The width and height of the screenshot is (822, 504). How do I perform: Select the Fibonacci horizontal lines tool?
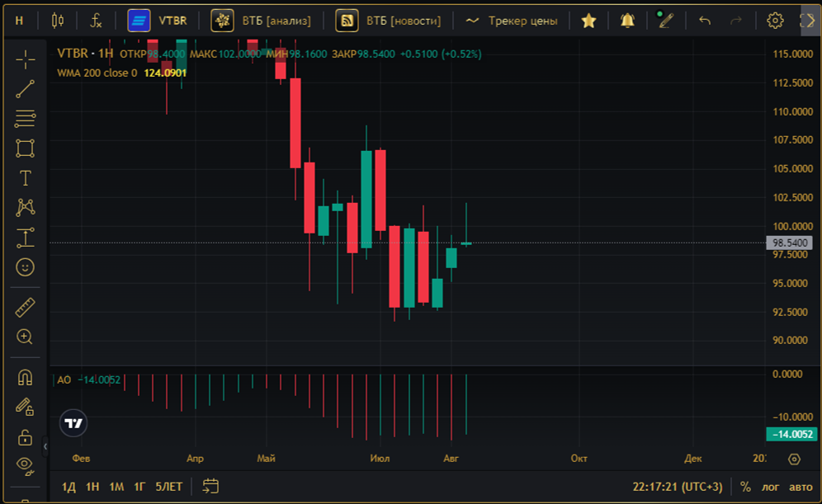point(25,119)
